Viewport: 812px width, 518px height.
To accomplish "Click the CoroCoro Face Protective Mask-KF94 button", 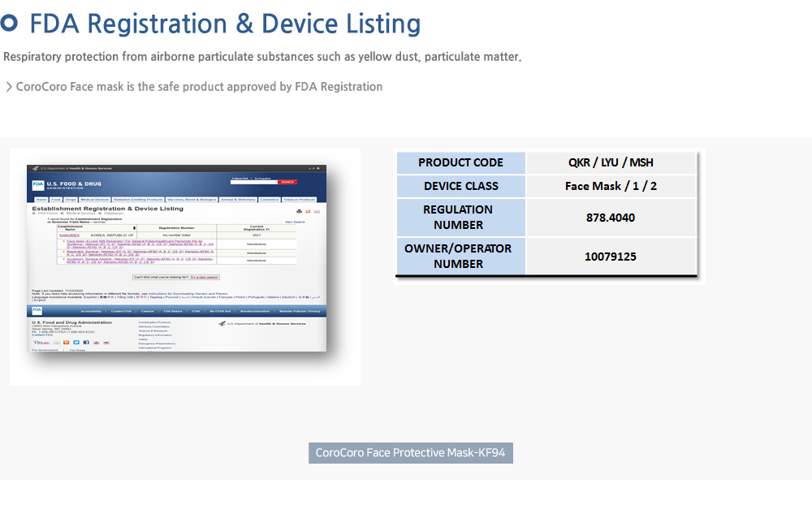I will (x=411, y=453).
